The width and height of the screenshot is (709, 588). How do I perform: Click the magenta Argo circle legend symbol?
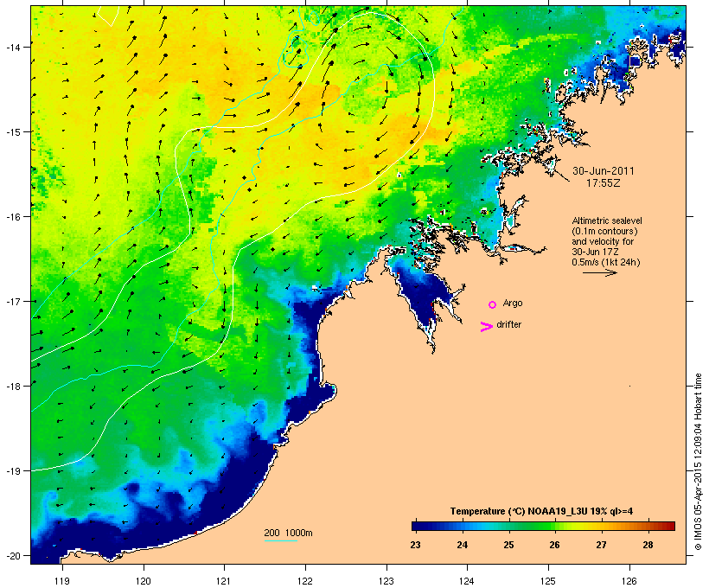493,304
